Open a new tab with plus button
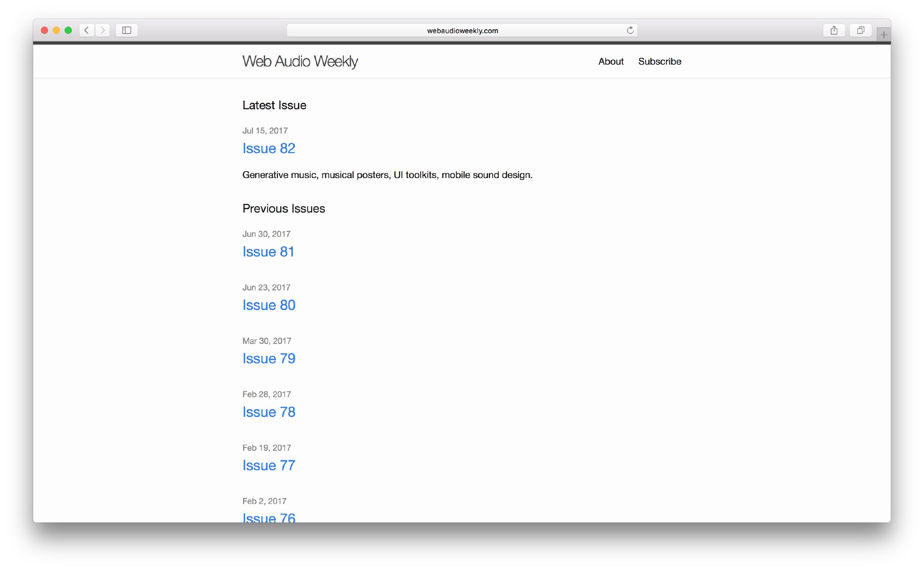This screenshot has width=924, height=570. 883,35
